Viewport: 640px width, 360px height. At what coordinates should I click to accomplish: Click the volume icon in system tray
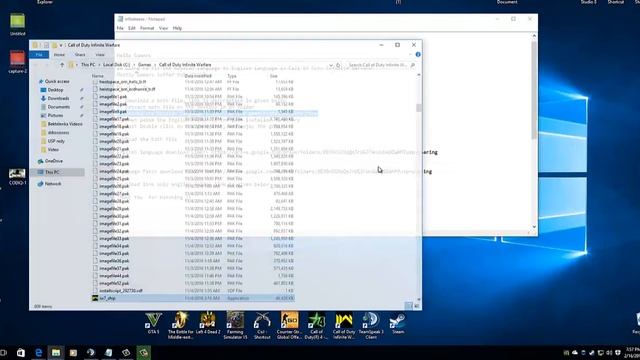coord(609,352)
